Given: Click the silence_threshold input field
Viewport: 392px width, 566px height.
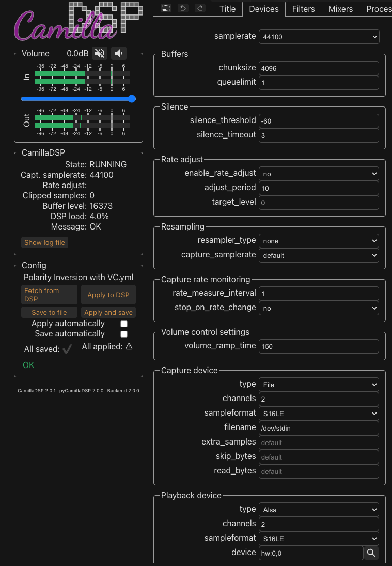Looking at the screenshot, I should click(319, 120).
